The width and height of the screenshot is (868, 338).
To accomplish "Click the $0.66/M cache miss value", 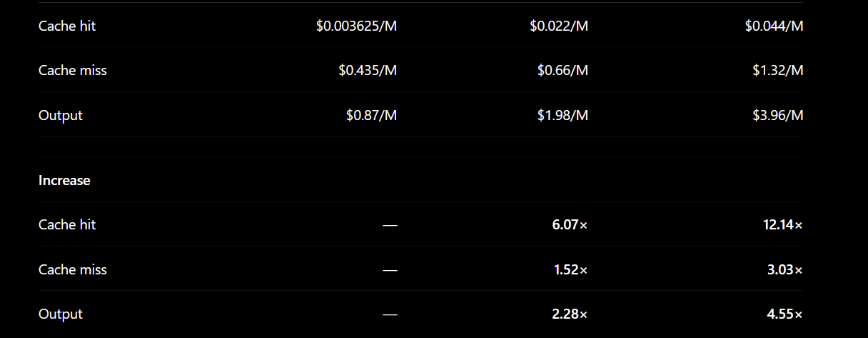I will tap(562, 70).
